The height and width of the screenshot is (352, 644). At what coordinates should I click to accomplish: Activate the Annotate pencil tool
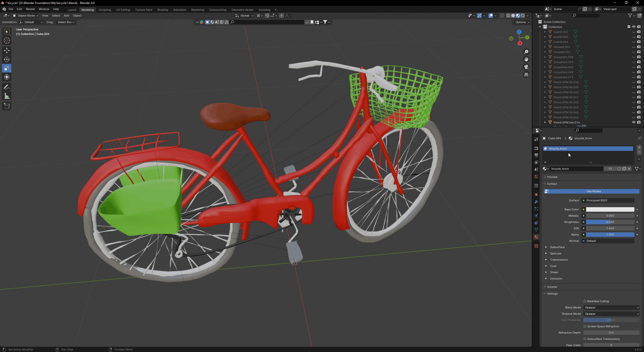[7, 87]
